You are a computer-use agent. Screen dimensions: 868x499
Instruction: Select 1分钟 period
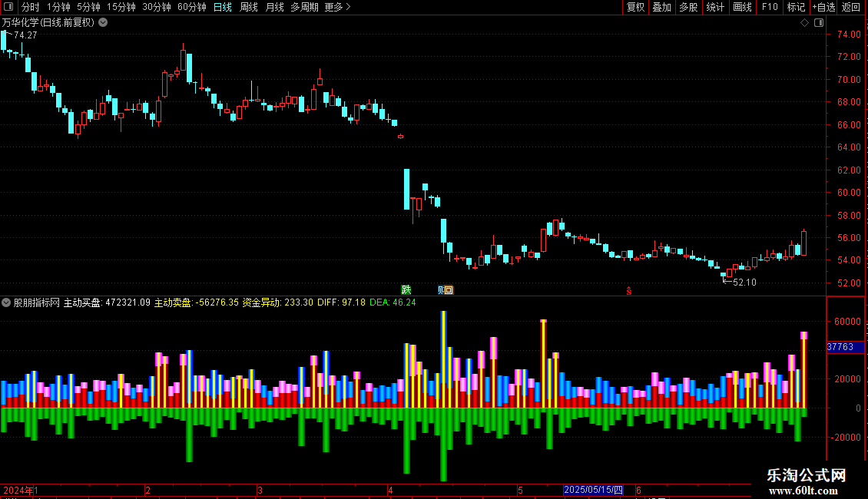click(58, 7)
